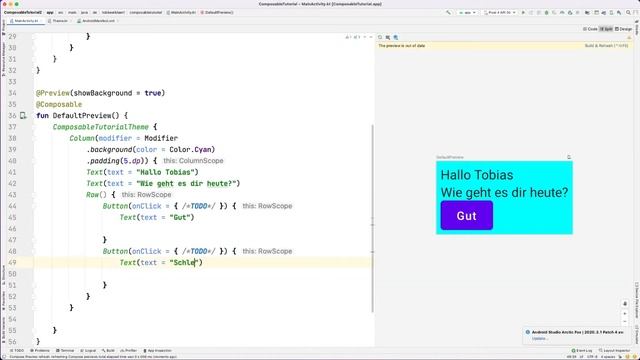Click the Gut button in the preview
The image size is (640, 360).
tap(467, 216)
